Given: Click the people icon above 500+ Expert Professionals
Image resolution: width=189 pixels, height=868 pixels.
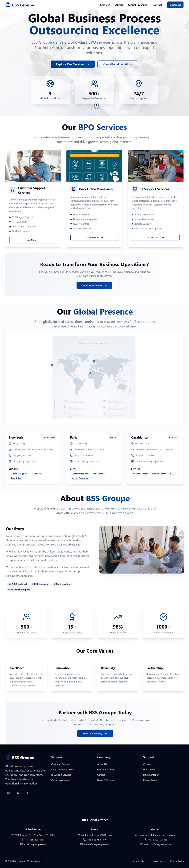Looking at the screenshot, I should point(94,84).
